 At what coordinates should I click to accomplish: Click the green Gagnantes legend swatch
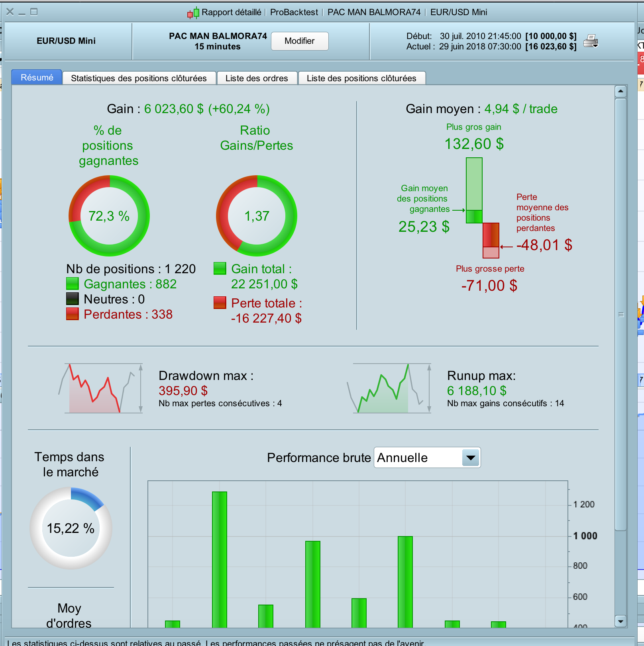tap(72, 284)
